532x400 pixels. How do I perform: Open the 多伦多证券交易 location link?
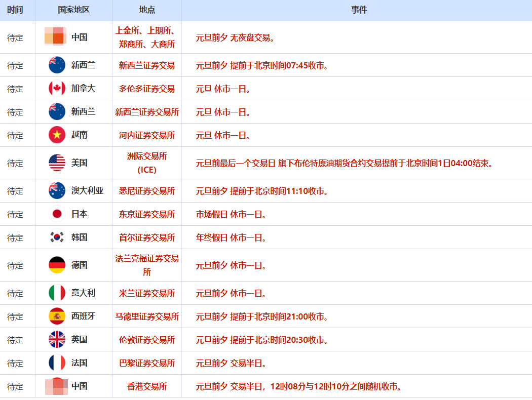[x=147, y=89]
